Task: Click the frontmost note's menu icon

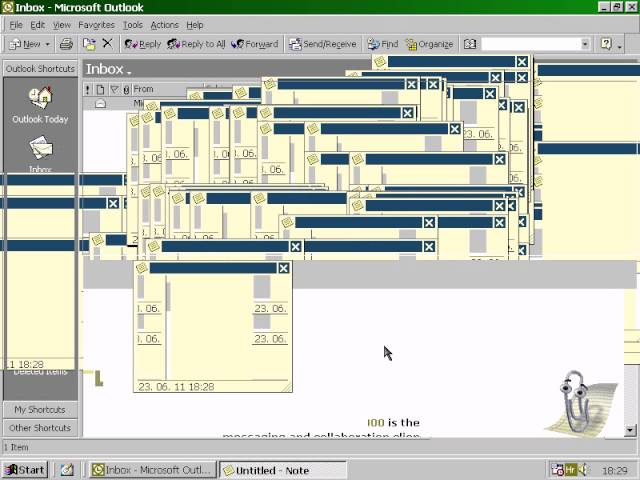Action: point(142,268)
